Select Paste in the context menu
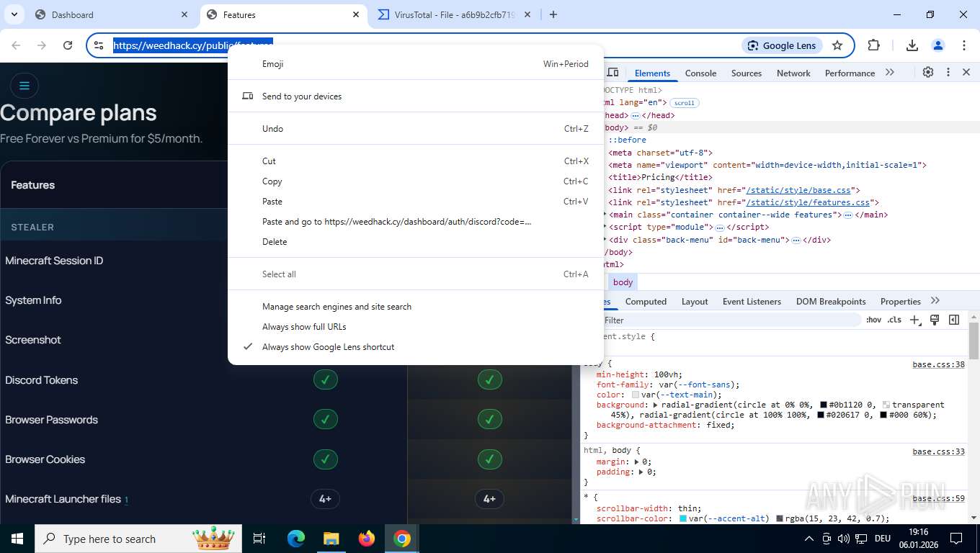This screenshot has height=553, width=980. (x=416, y=201)
